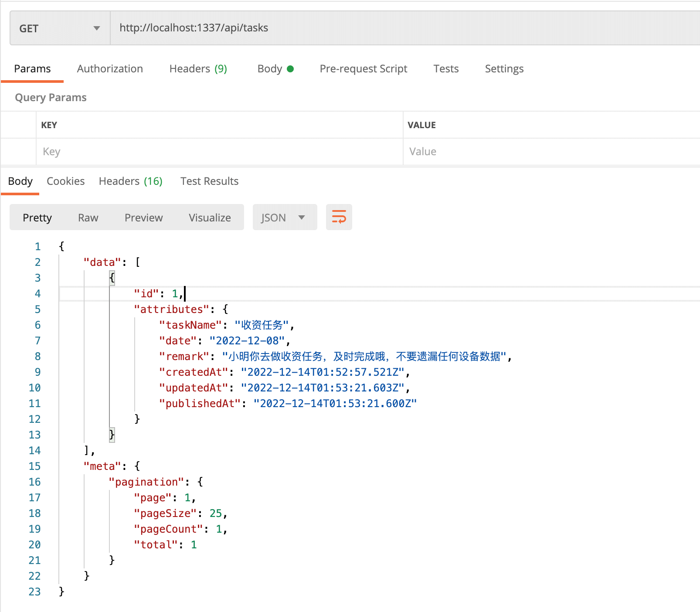
Task: Open the Pre-request Script tab
Action: pos(364,69)
